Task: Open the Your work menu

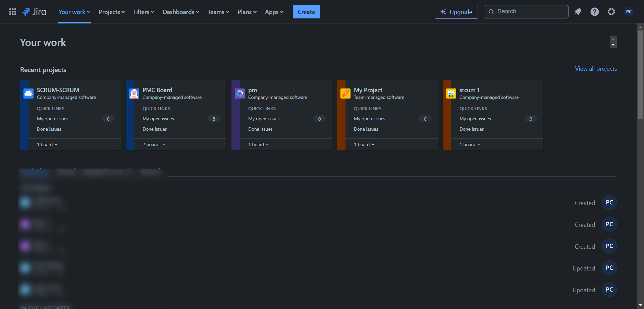Action: pos(74,12)
